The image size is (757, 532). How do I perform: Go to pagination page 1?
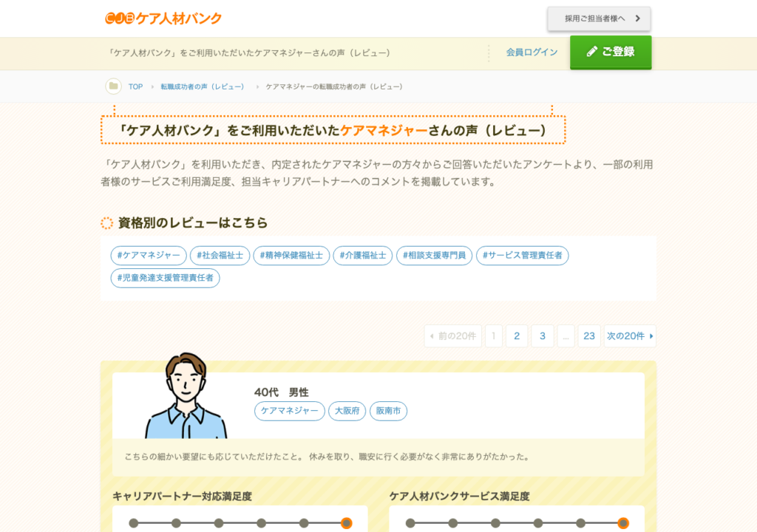point(493,336)
